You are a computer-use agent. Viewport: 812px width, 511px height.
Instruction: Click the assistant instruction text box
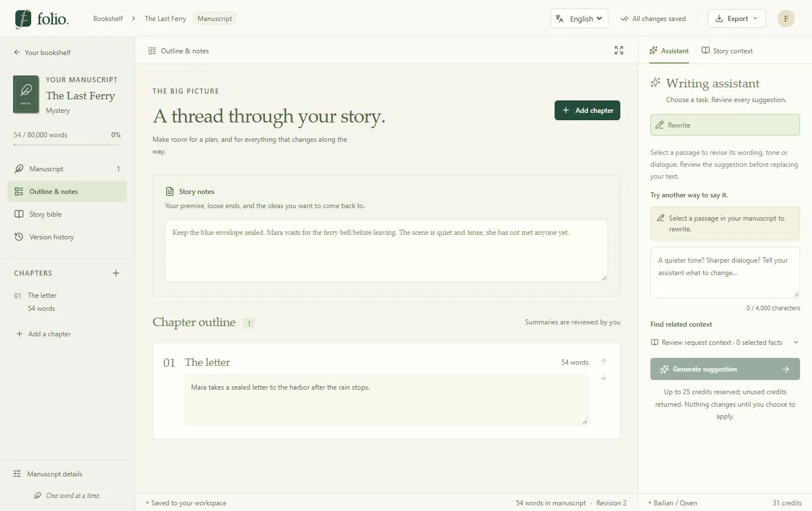click(x=725, y=272)
